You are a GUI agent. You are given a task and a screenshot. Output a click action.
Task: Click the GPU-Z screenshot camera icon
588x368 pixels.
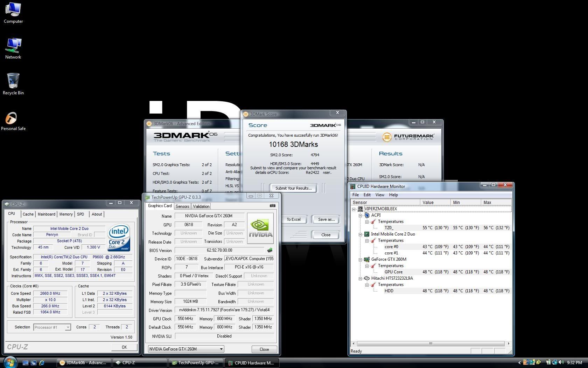(x=273, y=206)
